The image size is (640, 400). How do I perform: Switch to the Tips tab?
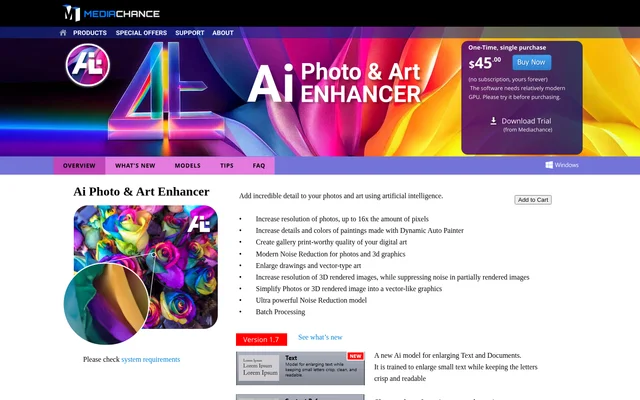(227, 166)
